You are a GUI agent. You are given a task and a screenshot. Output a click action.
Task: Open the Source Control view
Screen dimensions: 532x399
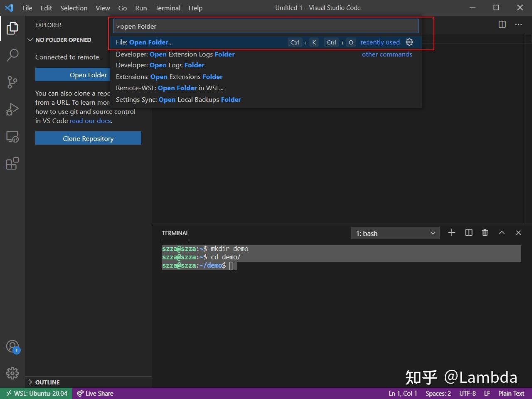(12, 82)
